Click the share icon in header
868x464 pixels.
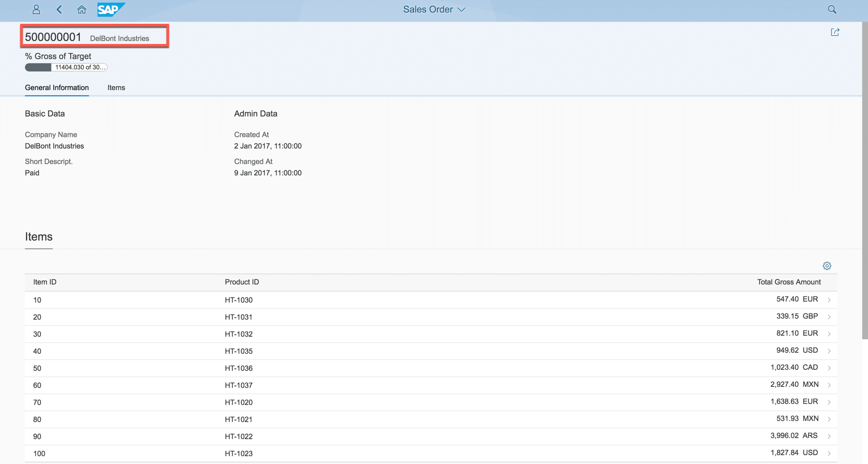[835, 32]
